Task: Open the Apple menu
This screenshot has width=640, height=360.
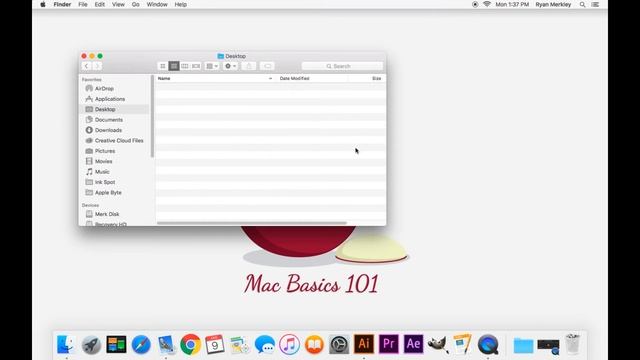Action: pyautogui.click(x=42, y=4)
